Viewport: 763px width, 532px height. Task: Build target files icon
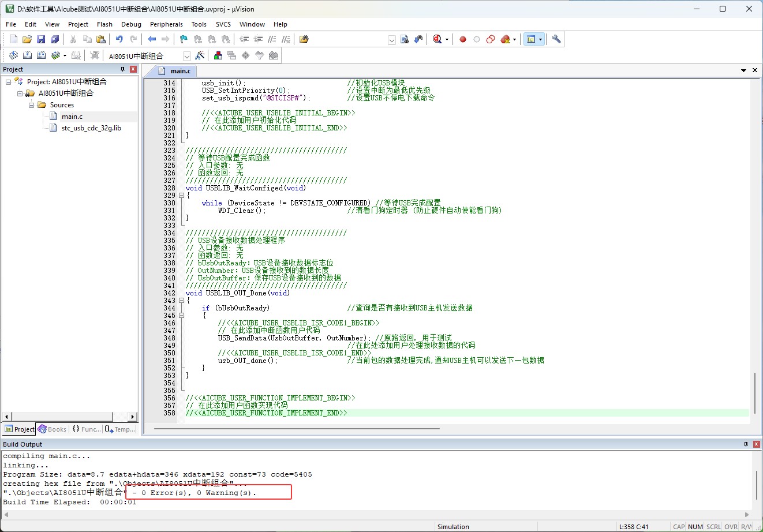[x=27, y=55]
